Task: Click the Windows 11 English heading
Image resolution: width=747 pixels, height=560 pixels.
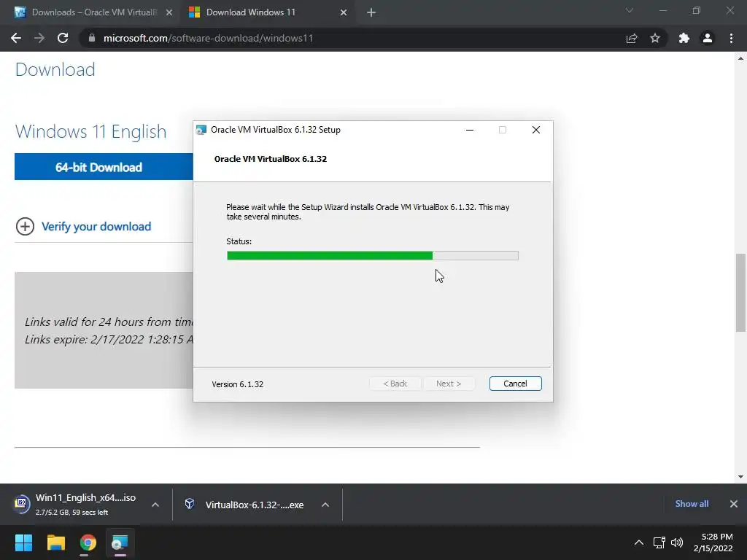Action: coord(90,131)
